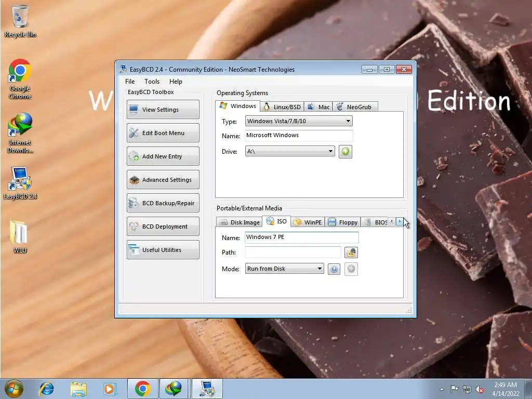Click the empty ISO Path field
Viewport: 532px width, 399px height.
point(293,252)
